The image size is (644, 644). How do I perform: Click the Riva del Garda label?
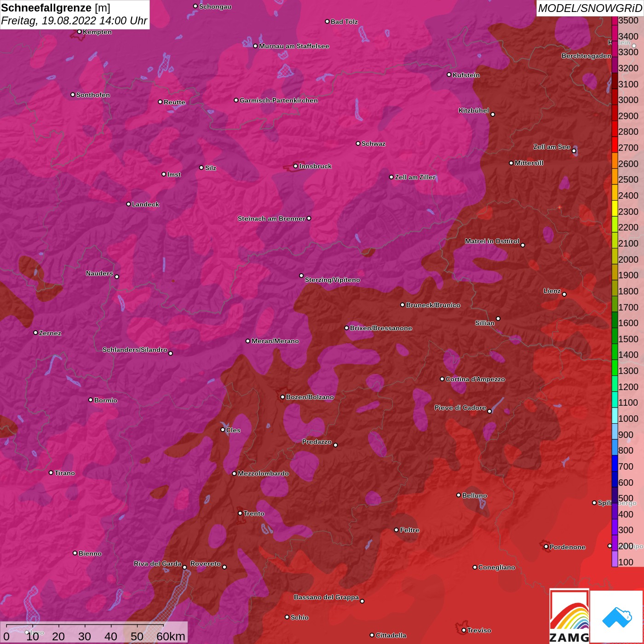click(x=157, y=563)
